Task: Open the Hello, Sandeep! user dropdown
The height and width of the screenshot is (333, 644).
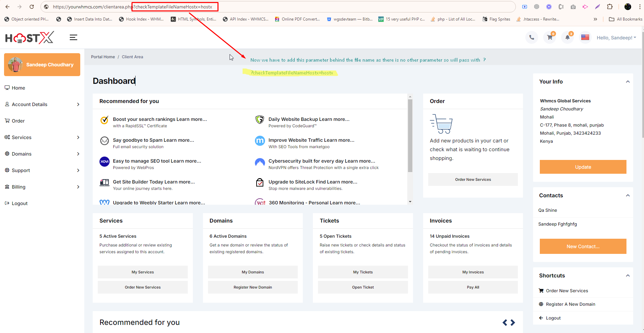Action: [616, 38]
